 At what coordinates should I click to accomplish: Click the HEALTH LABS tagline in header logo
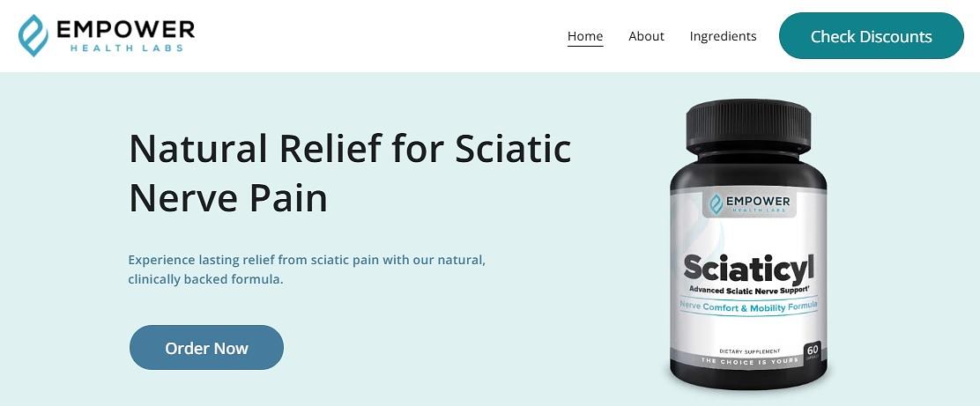coord(126,48)
